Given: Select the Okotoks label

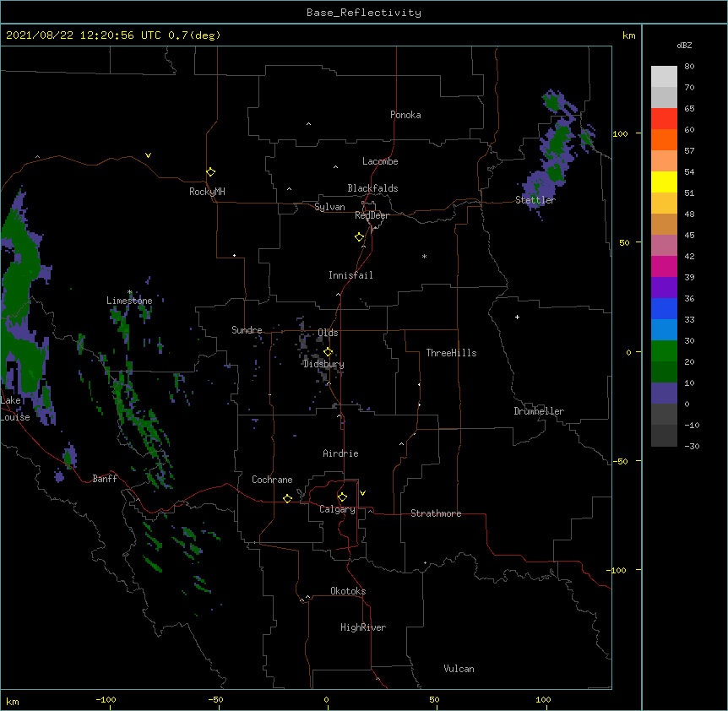Looking at the screenshot, I should pos(348,591).
